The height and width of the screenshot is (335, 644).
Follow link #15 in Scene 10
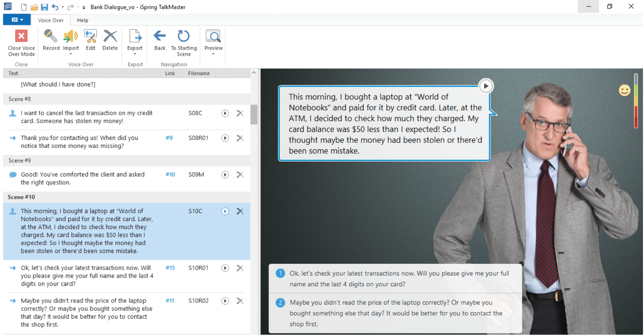coord(170,268)
